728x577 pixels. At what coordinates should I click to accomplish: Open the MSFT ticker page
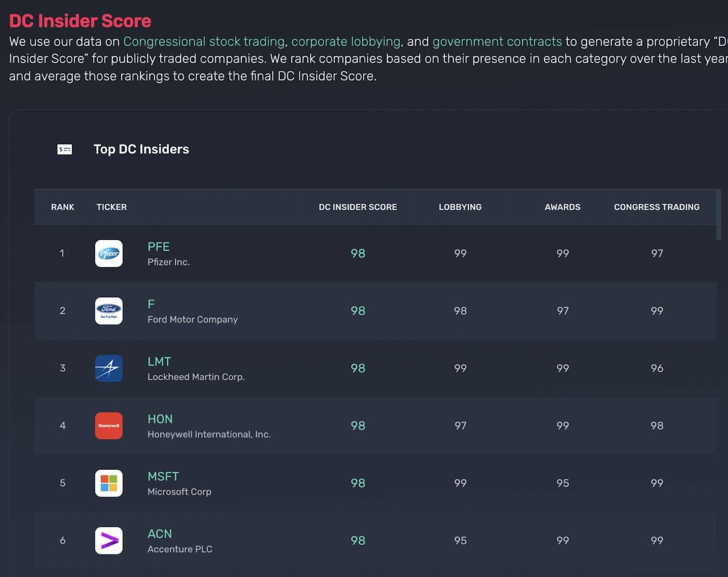tap(163, 476)
